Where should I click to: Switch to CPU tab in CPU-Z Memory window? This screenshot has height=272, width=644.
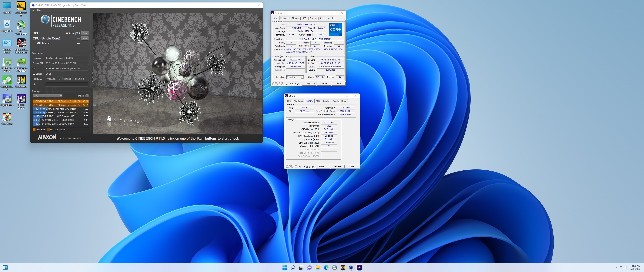(x=289, y=101)
